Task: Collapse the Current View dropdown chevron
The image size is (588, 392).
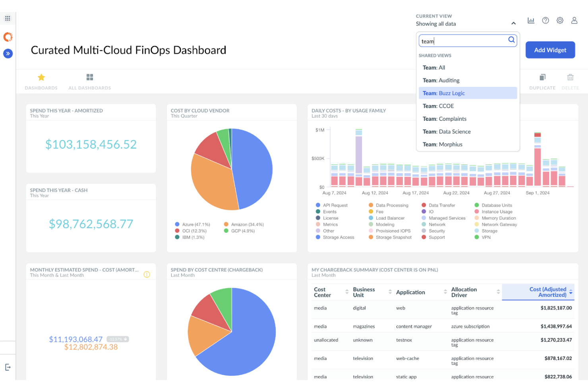Action: click(x=513, y=23)
